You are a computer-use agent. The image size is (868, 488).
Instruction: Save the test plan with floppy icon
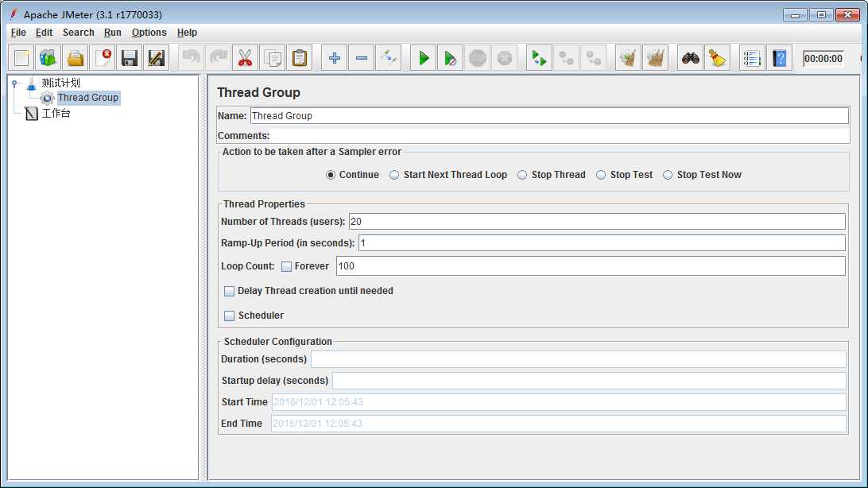click(130, 58)
